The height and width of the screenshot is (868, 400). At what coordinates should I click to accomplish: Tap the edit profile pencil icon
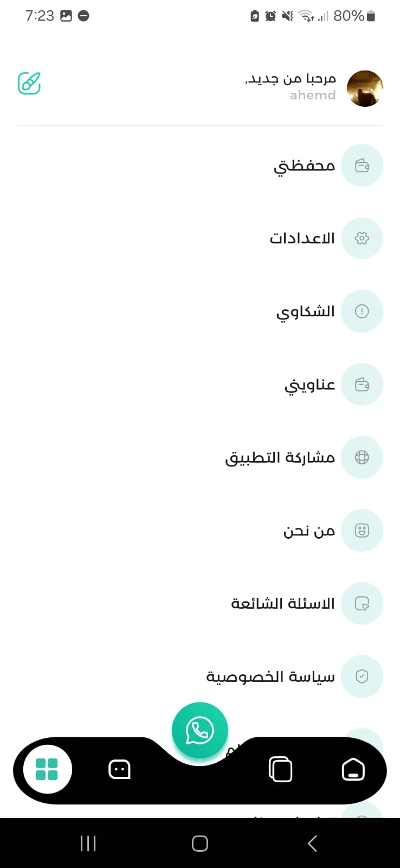click(x=29, y=84)
